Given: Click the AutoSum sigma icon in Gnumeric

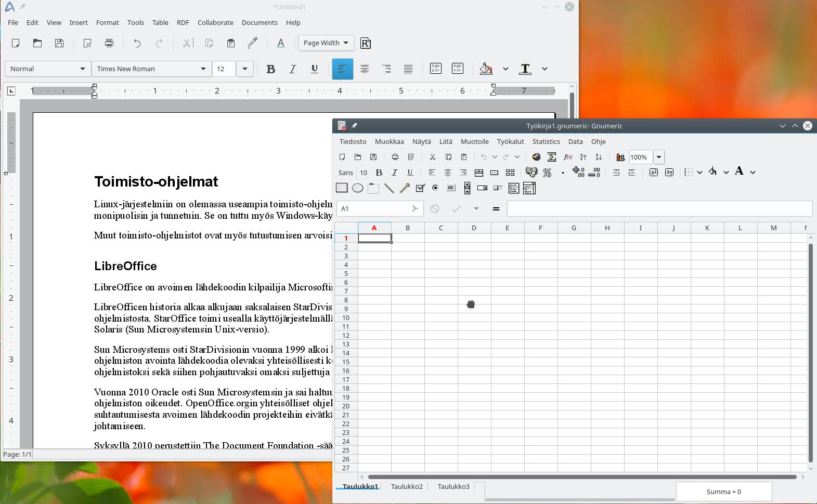Looking at the screenshot, I should tap(552, 157).
